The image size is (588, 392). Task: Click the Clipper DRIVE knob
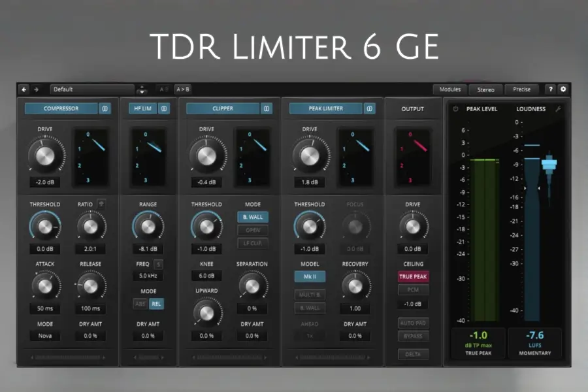(206, 156)
